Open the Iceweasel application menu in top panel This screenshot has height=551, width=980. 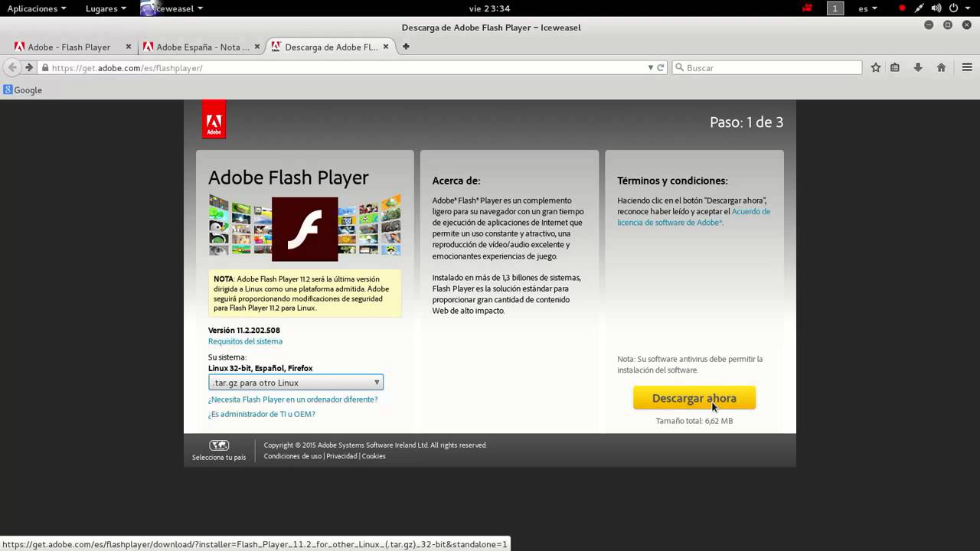coord(173,8)
